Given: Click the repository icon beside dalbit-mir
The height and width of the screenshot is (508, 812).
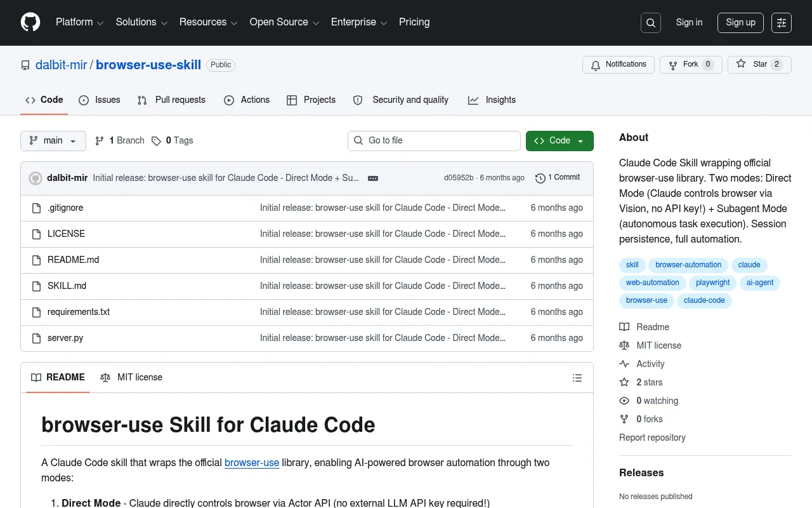Looking at the screenshot, I should coord(25,65).
